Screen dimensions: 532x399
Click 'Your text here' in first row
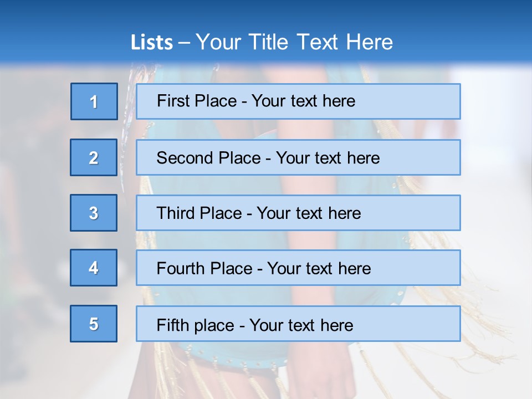[303, 101]
